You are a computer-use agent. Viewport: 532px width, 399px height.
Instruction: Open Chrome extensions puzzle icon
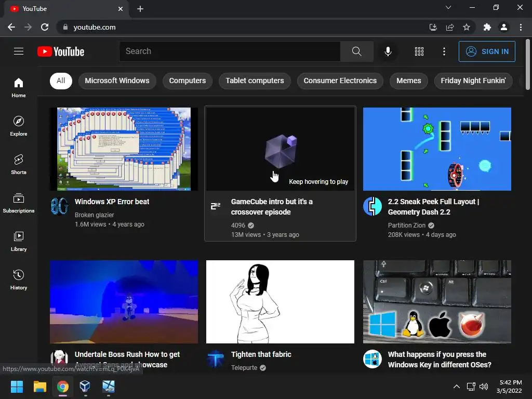[487, 27]
